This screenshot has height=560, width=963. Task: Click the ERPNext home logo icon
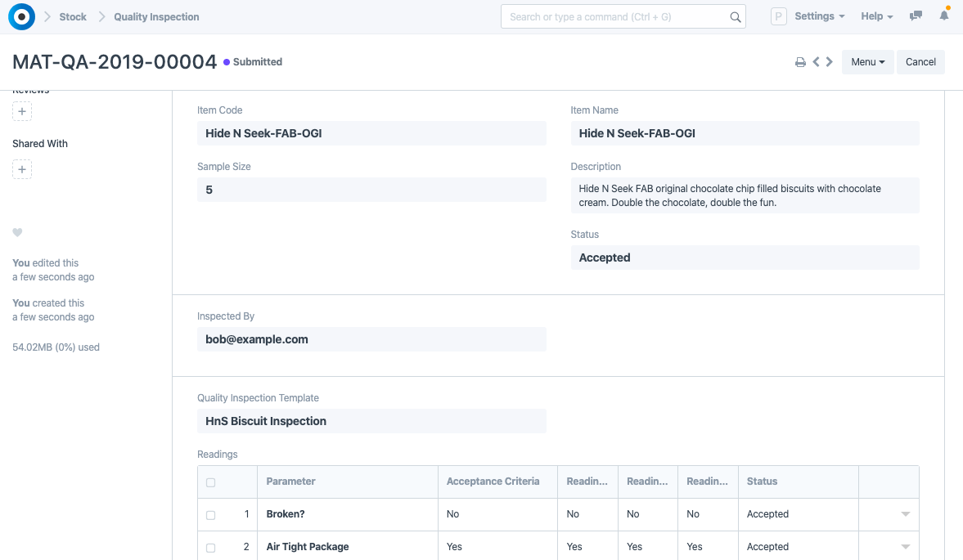21,16
